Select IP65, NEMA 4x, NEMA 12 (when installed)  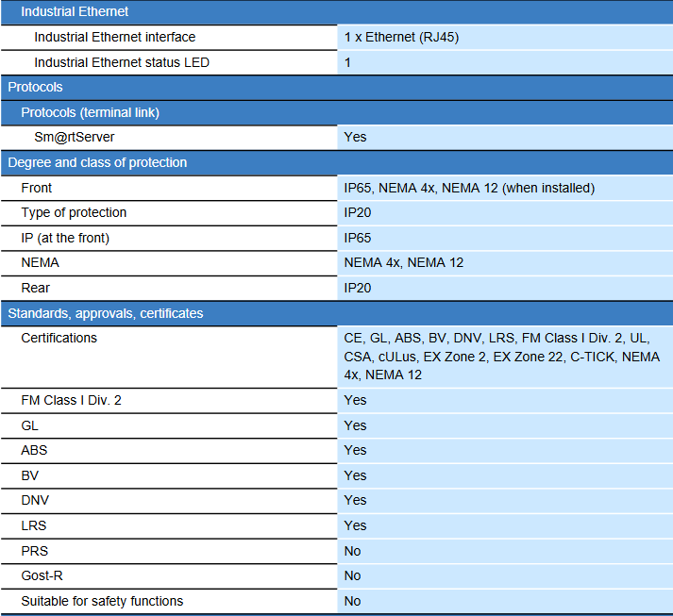(x=469, y=189)
